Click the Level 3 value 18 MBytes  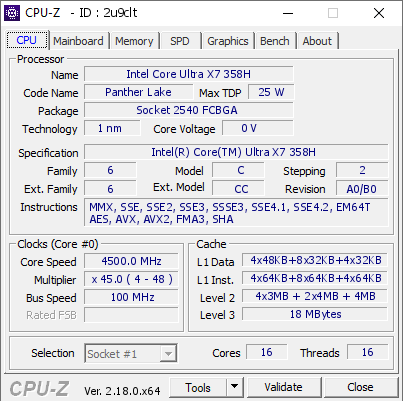click(315, 314)
